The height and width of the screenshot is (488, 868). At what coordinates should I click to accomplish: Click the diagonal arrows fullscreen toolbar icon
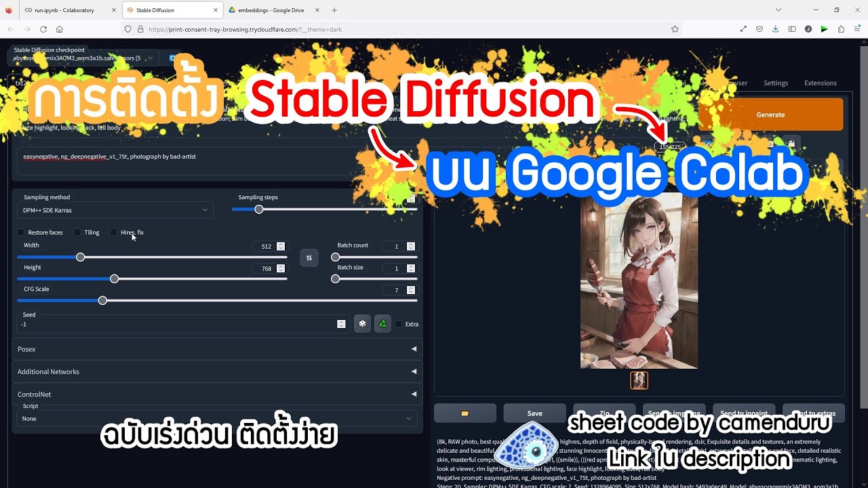click(743, 29)
